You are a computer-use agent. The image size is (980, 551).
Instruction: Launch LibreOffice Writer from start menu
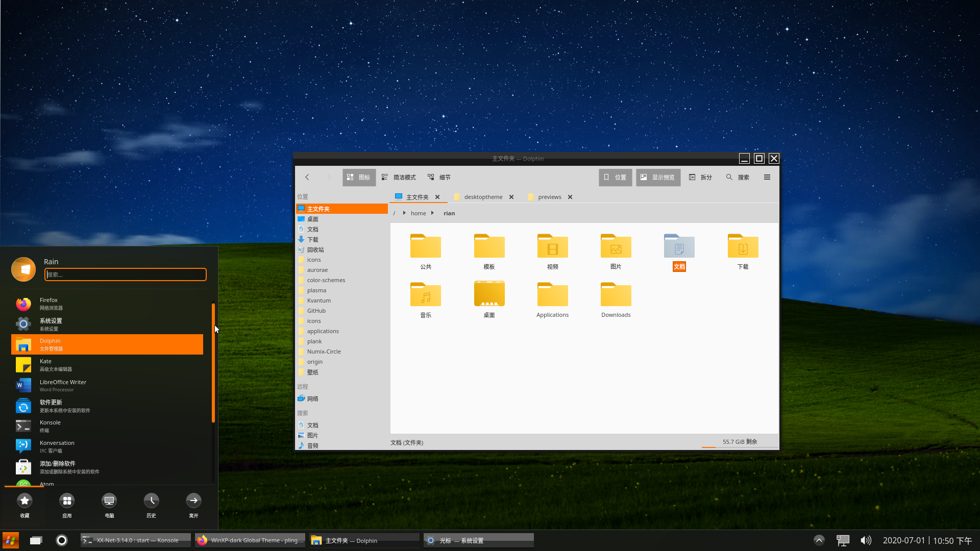[107, 385]
